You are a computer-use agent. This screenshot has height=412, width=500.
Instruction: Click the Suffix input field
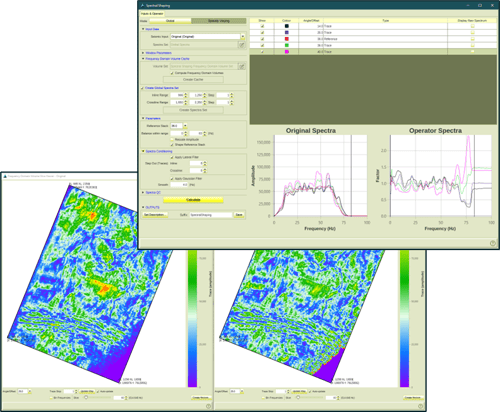point(211,215)
